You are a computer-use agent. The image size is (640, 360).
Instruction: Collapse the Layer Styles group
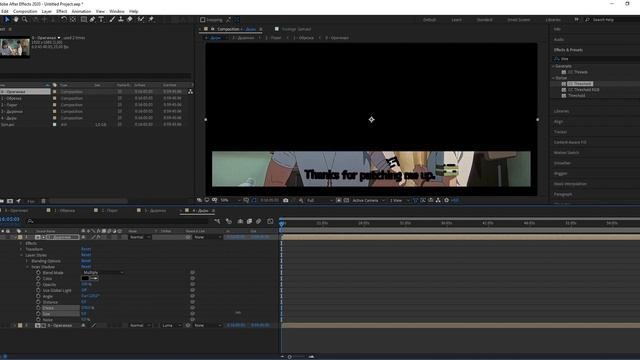point(21,255)
